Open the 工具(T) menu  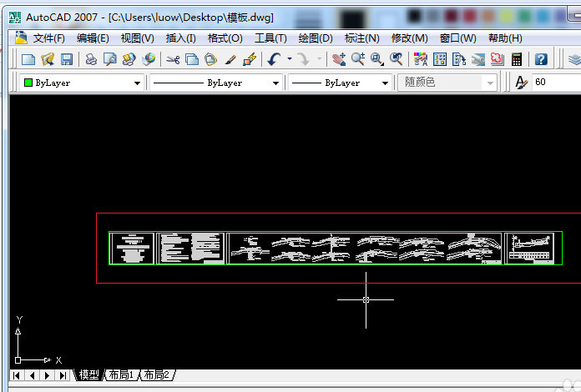pyautogui.click(x=270, y=38)
